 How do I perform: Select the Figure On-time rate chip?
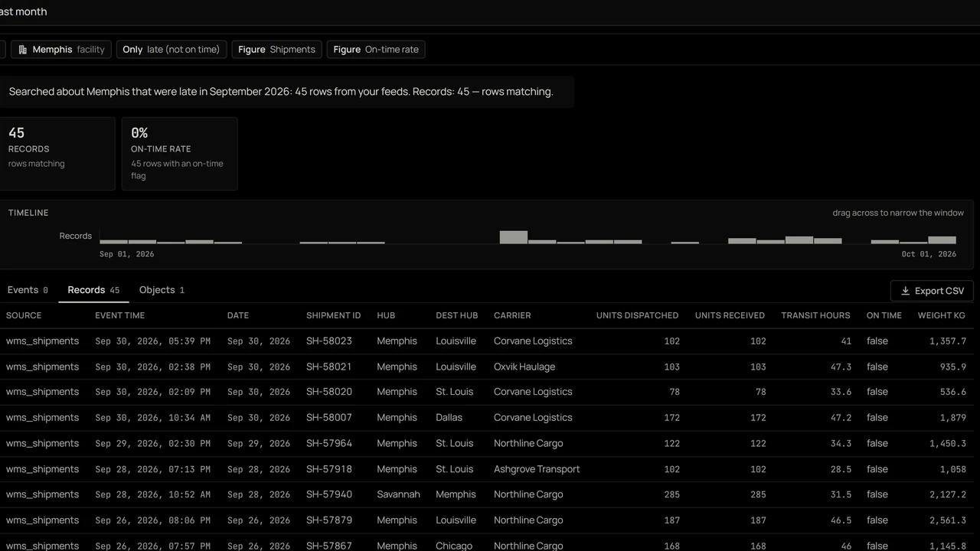376,50
